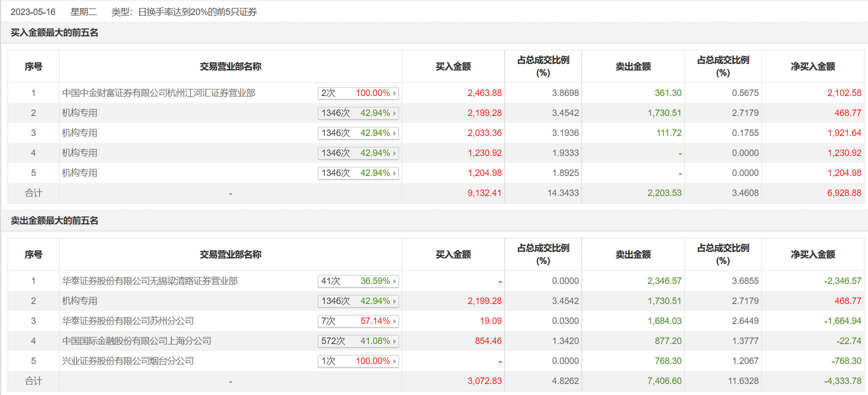
Task: Click arrow beside 2次 100.00% badge
Action: (x=394, y=93)
